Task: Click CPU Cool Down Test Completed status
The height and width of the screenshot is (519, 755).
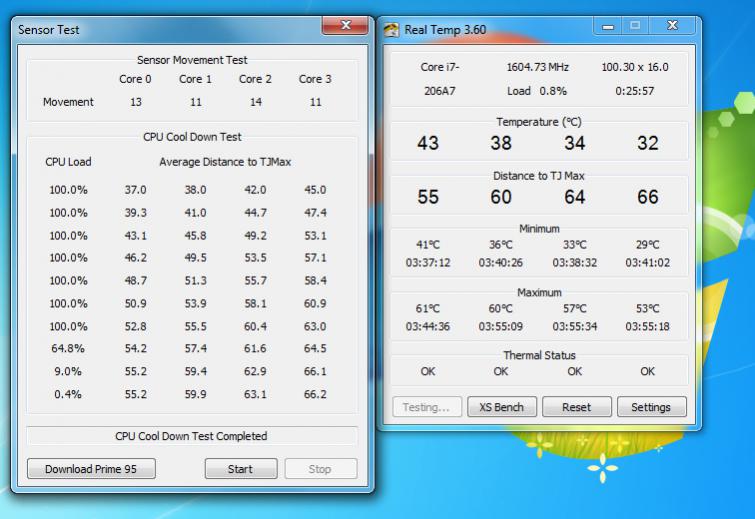Action: click(x=191, y=436)
